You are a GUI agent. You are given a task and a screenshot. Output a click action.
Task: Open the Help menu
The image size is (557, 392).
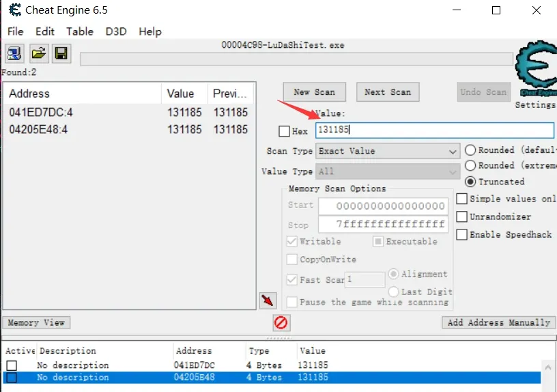150,31
